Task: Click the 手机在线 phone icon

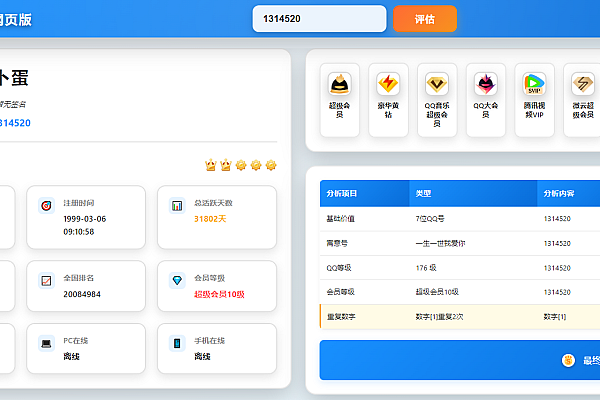Action: point(177,343)
